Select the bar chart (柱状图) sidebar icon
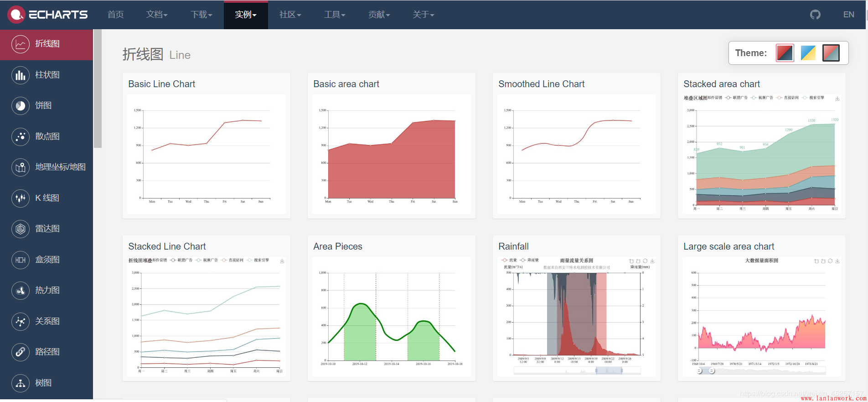This screenshot has height=402, width=868. pos(21,75)
